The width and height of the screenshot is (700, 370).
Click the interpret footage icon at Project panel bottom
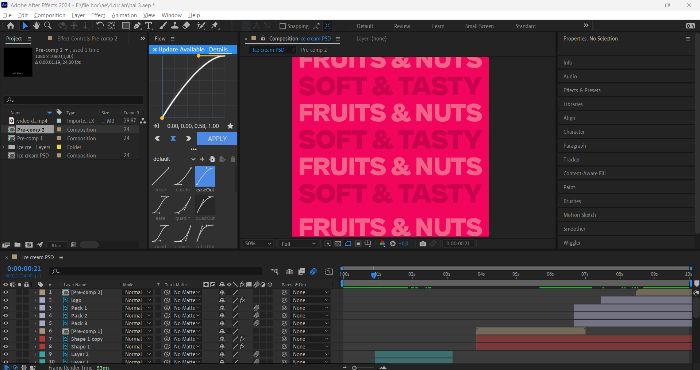6,245
